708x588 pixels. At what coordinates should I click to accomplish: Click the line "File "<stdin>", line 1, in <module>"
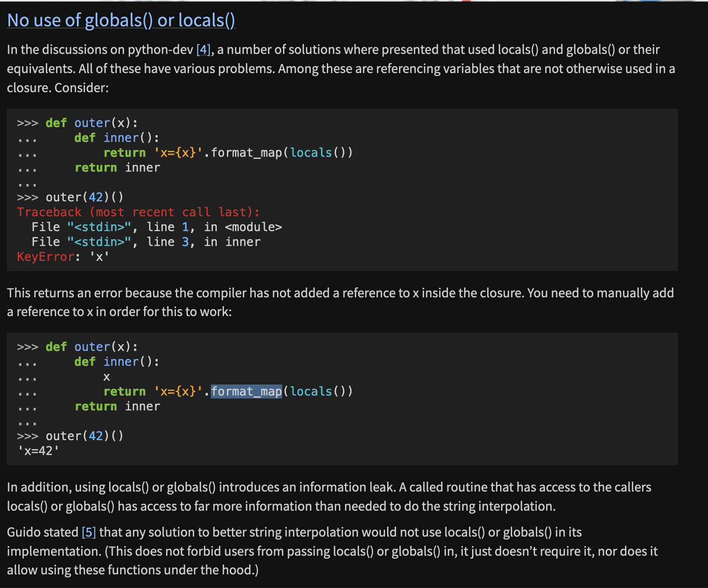point(157,227)
